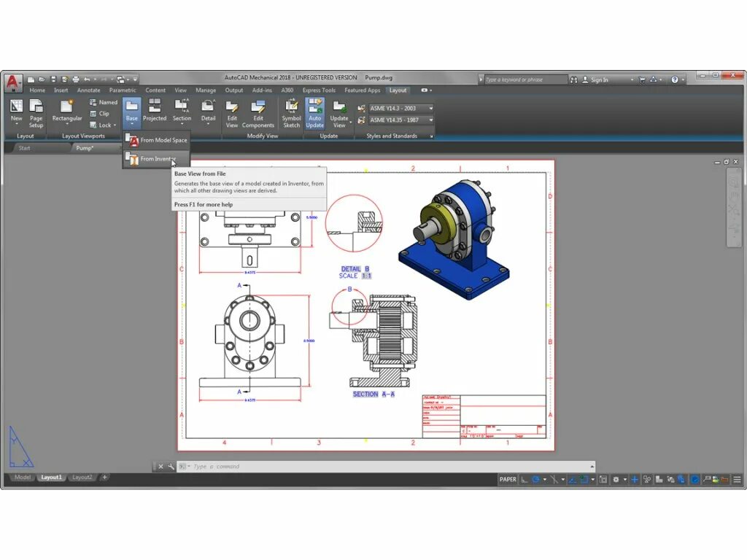
Task: Toggle the ortho mode icon in status bar
Action: pyautogui.click(x=524, y=480)
